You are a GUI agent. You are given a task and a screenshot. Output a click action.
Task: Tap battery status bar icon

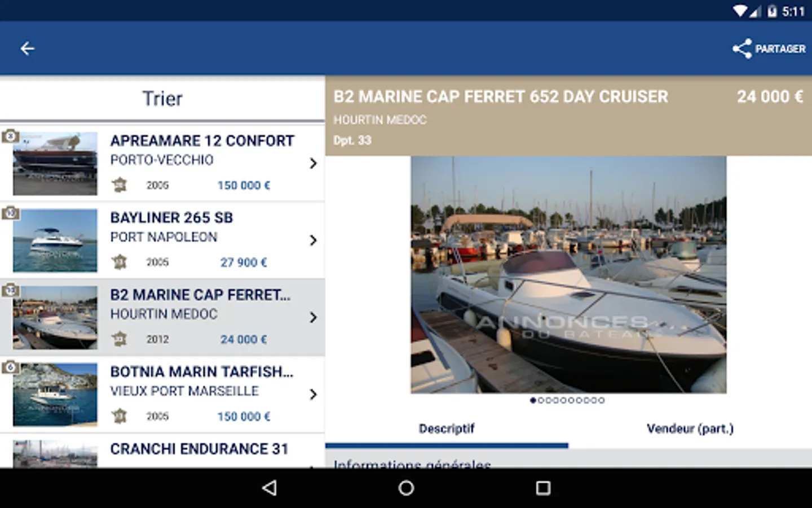[x=772, y=11]
